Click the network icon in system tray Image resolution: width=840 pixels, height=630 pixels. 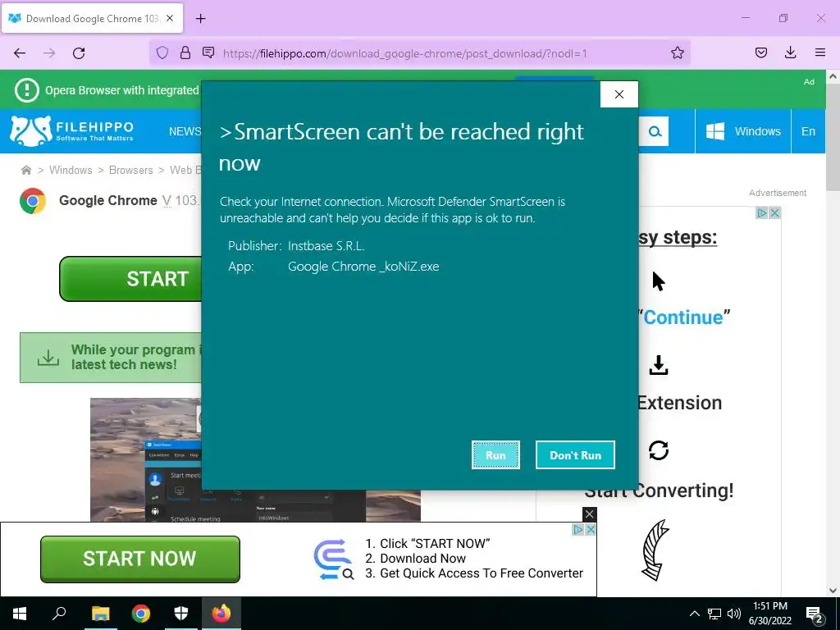[714, 614]
